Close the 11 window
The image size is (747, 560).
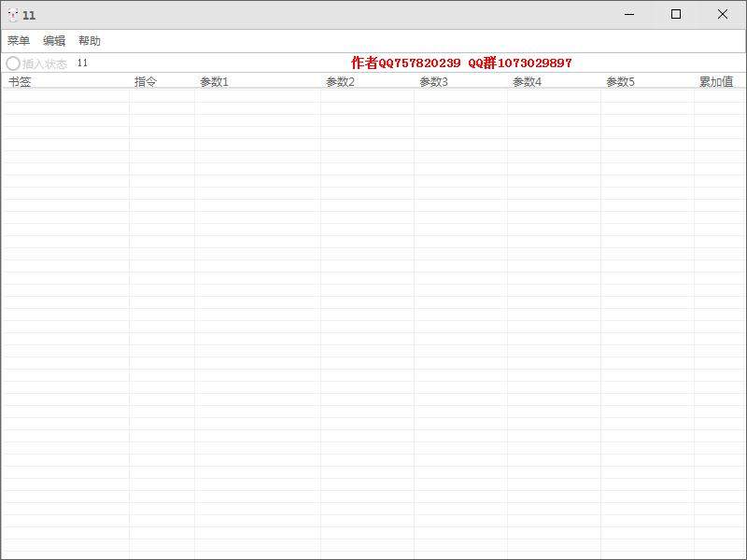[x=722, y=15]
